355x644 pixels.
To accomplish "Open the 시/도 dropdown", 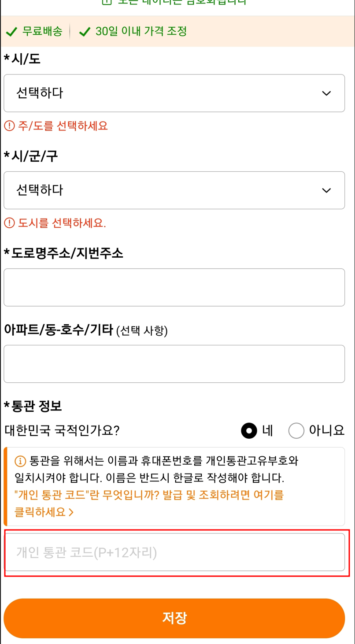I will [x=174, y=93].
